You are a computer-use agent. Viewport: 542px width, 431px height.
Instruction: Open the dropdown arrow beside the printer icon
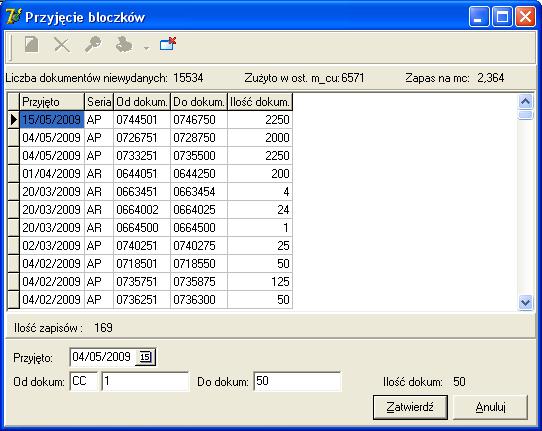pyautogui.click(x=147, y=48)
